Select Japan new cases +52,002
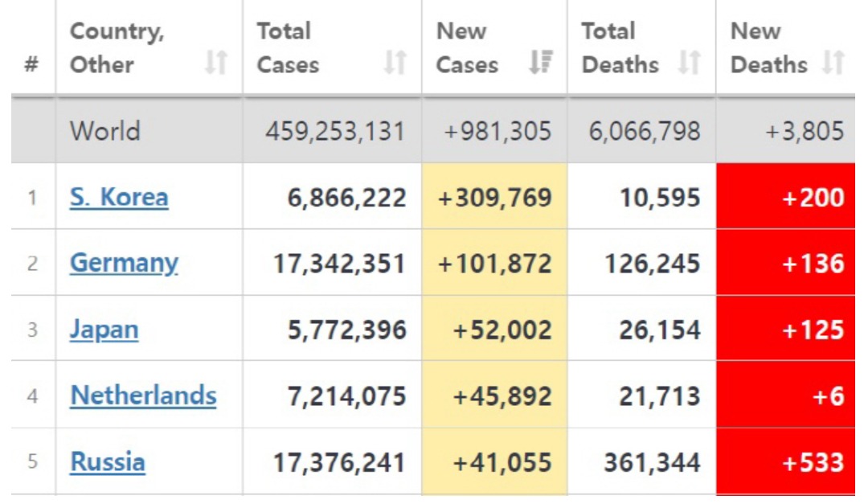864x504 pixels. pyautogui.click(x=502, y=330)
